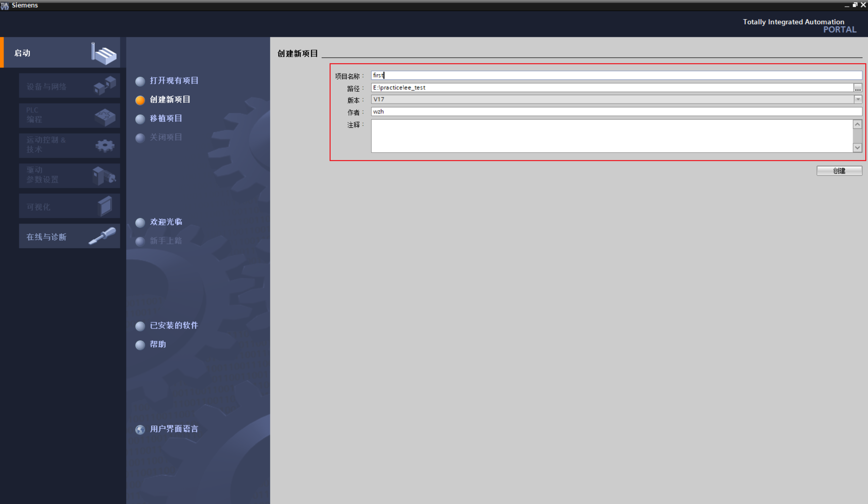Click the 设备与网络 network devices icon

point(105,85)
